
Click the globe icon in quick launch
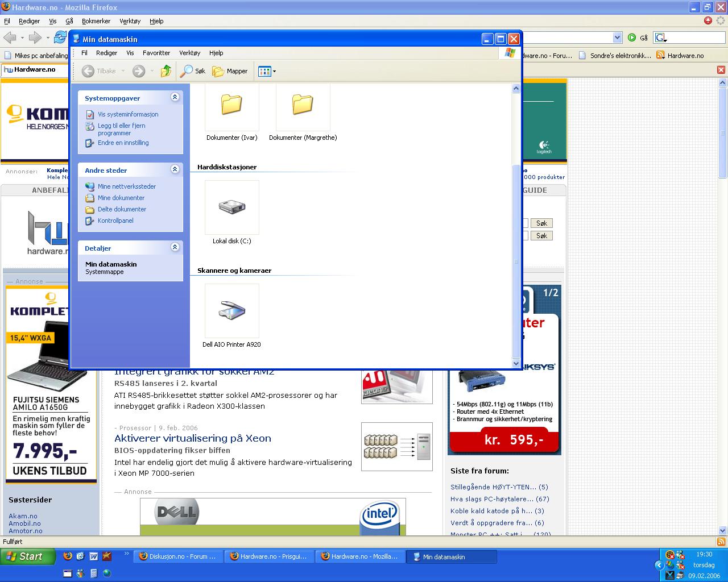click(106, 573)
